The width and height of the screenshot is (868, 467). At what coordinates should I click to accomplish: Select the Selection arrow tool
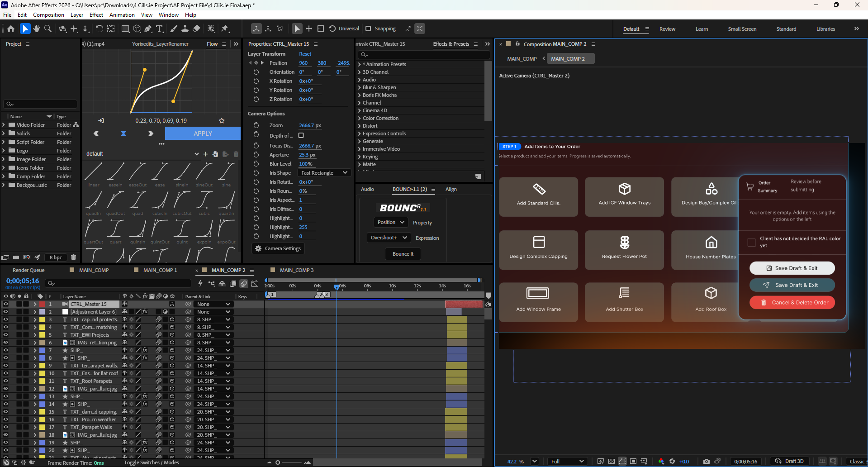coord(25,29)
